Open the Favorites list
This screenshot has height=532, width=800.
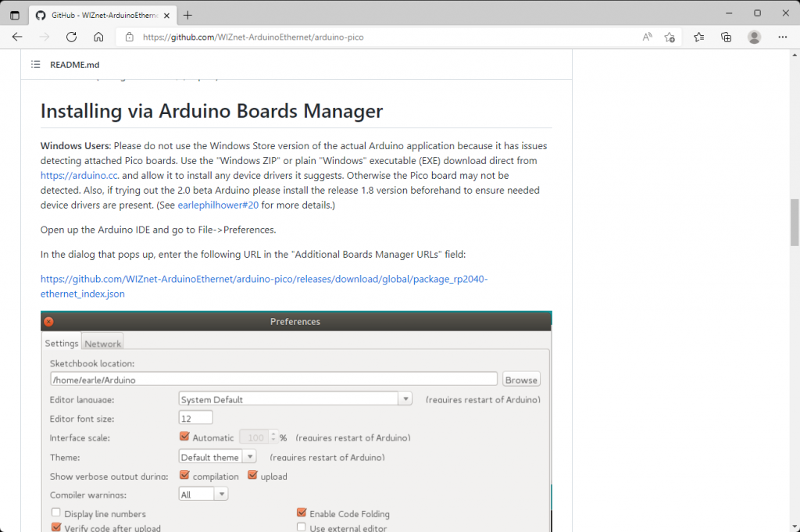pyautogui.click(x=699, y=37)
